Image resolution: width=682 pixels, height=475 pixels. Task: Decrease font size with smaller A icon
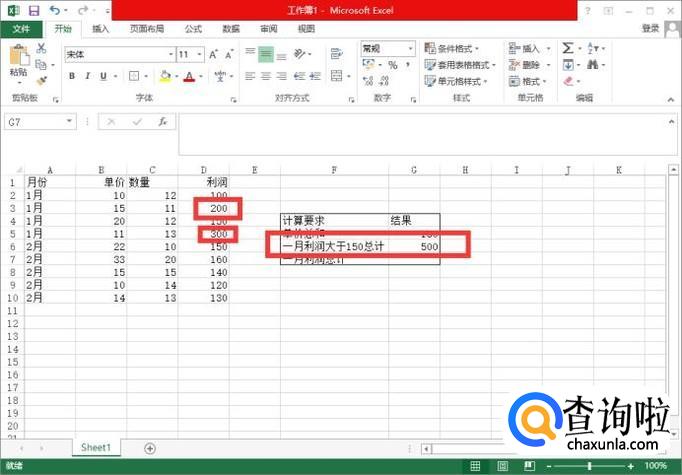(229, 54)
